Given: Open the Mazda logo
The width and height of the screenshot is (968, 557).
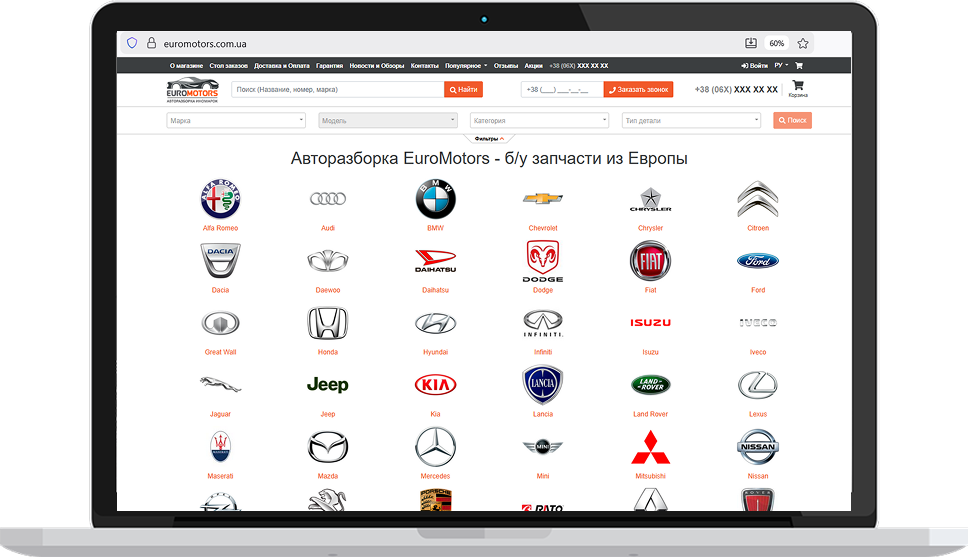Looking at the screenshot, I should coord(328,447).
